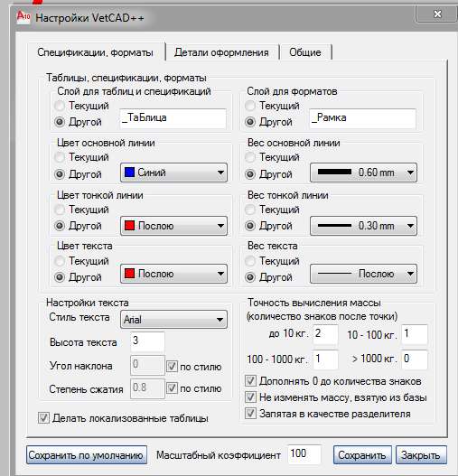
Task: Click the AutoCAD app icon in title bar
Action: [x=23, y=17]
